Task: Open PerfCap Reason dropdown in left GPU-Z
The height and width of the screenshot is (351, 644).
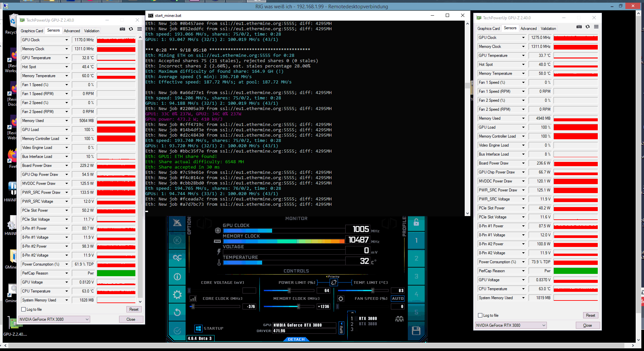Action: (x=67, y=273)
